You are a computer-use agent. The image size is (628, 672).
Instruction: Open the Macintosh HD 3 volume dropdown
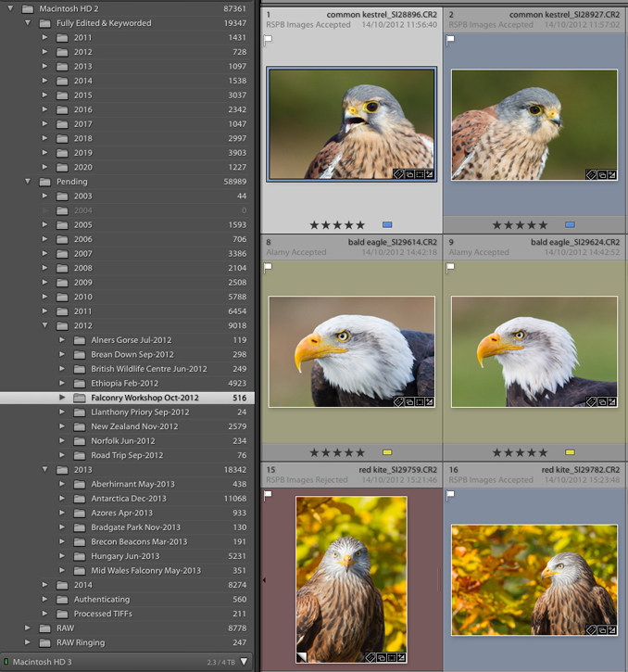pos(244,661)
